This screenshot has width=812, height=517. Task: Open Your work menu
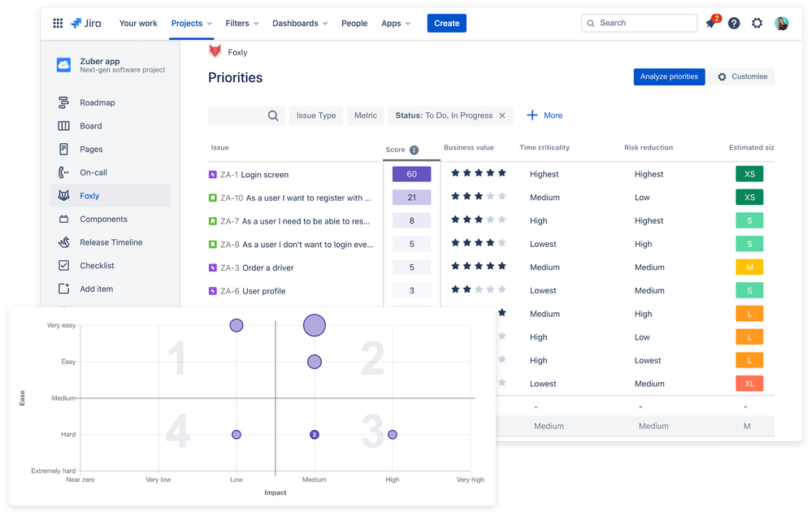(x=138, y=24)
